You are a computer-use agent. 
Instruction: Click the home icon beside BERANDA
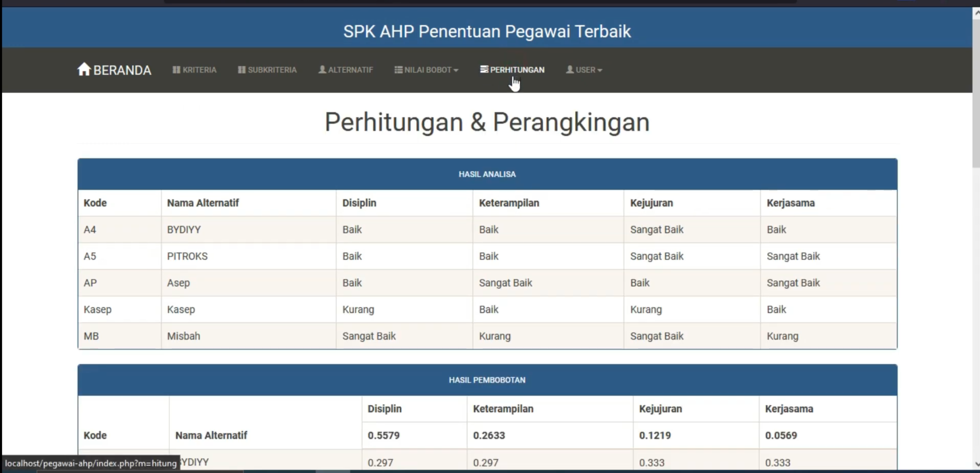84,69
